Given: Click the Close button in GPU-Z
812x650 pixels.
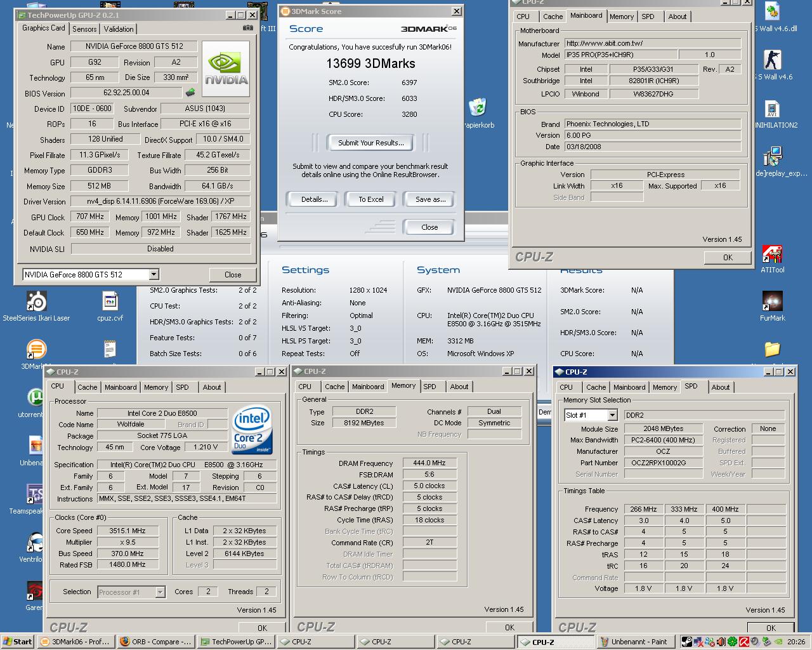Looking at the screenshot, I should 233,275.
